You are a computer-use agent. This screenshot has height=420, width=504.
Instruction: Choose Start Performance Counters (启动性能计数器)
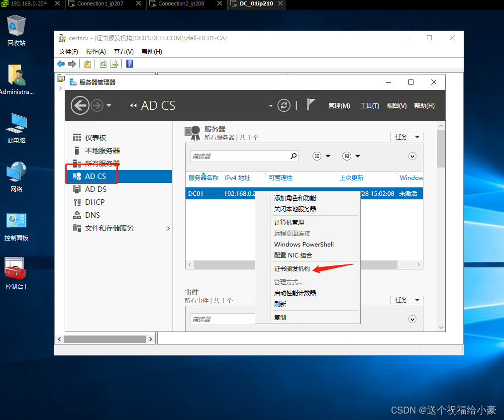click(307, 293)
